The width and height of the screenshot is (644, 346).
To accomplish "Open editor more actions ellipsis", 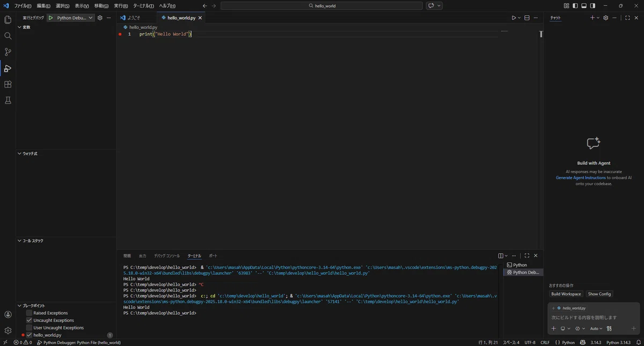I will click(536, 18).
